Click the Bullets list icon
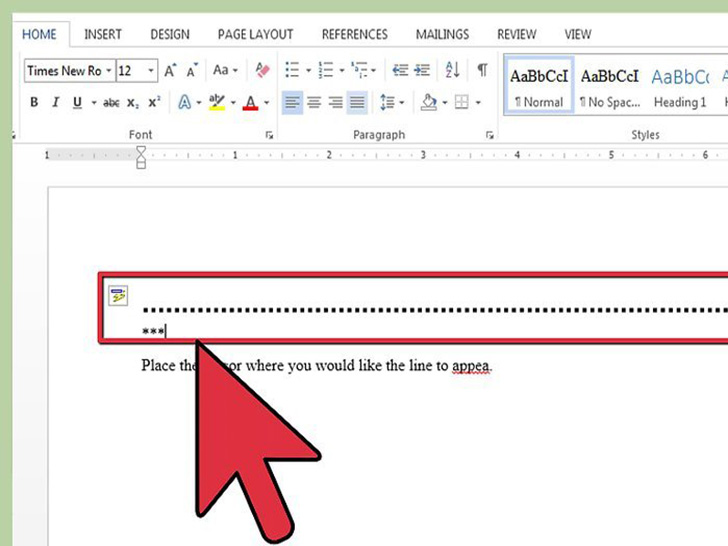Image resolution: width=728 pixels, height=546 pixels. pyautogui.click(x=292, y=70)
